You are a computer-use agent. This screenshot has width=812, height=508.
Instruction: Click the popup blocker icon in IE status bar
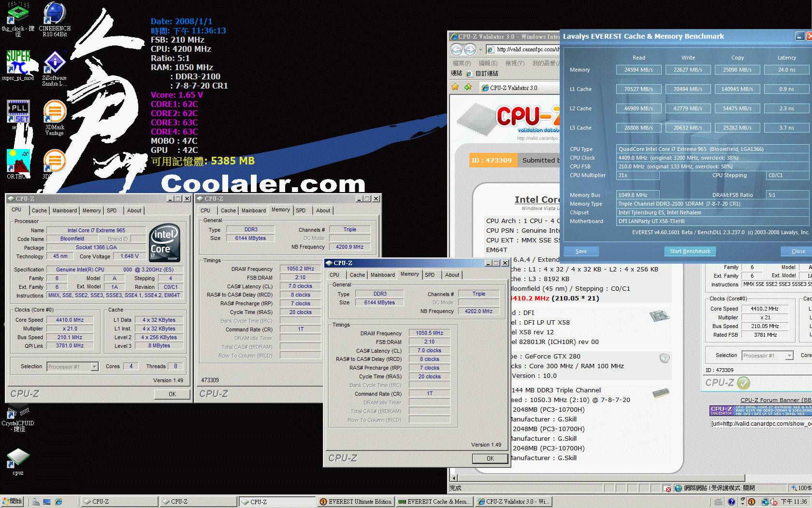[667, 488]
